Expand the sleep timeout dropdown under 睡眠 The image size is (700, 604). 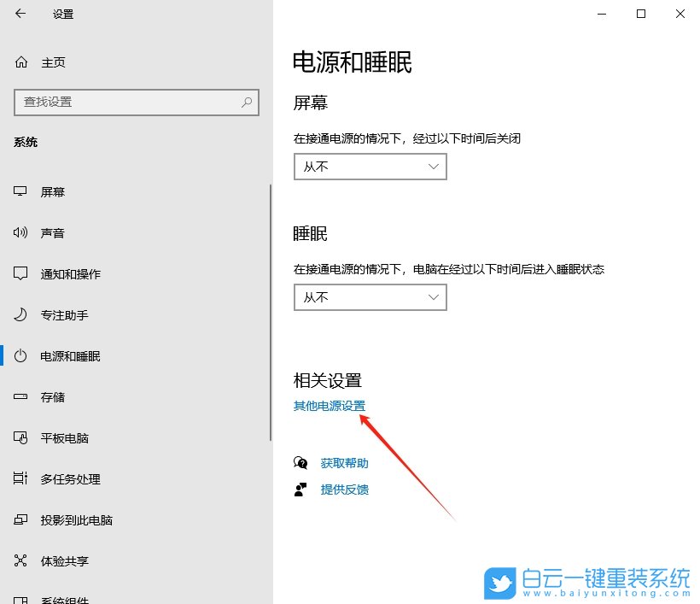point(370,296)
